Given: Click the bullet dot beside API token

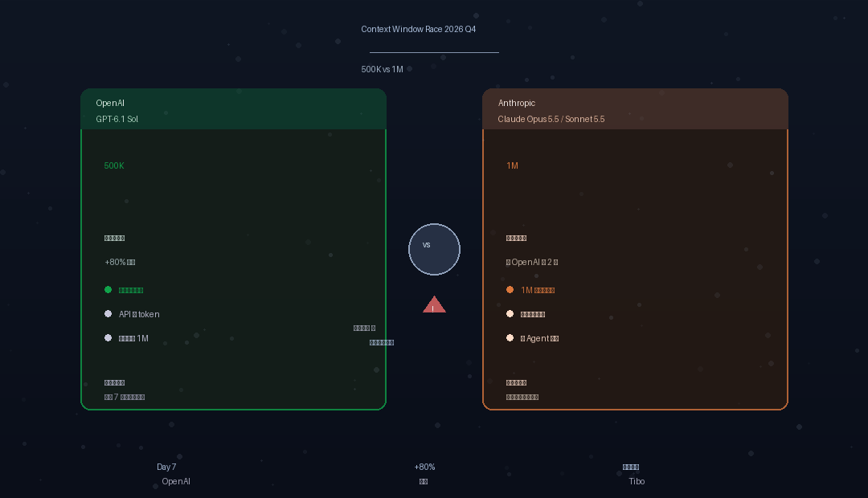Looking at the screenshot, I should [108, 314].
